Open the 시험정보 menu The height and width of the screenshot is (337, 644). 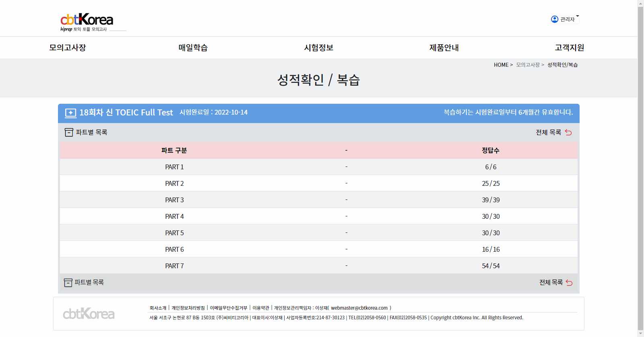pos(319,47)
